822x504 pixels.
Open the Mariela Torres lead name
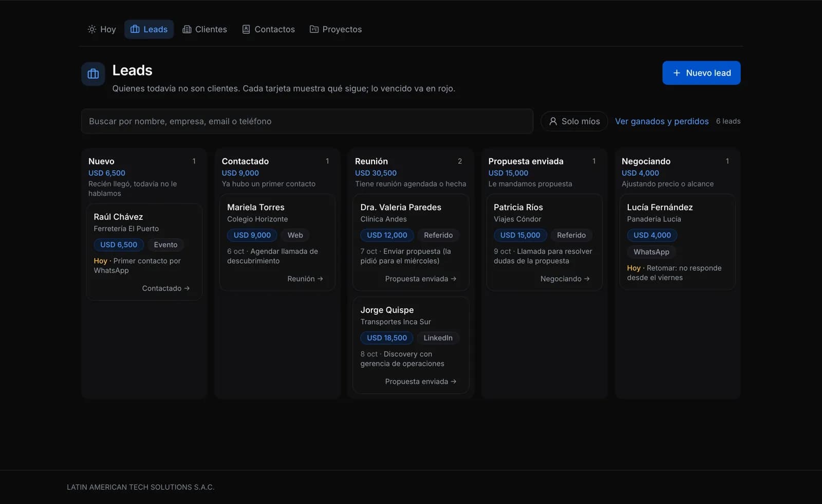[x=255, y=207]
